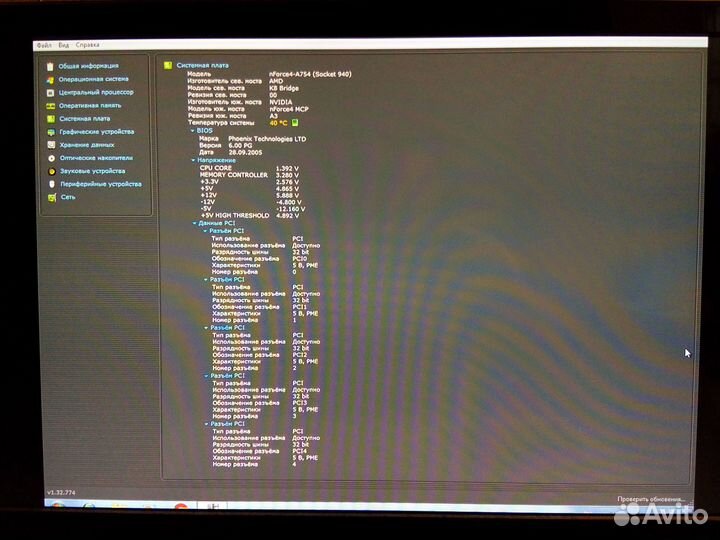
Task: Click the Графические устройства monitor icon
Action: coord(51,132)
